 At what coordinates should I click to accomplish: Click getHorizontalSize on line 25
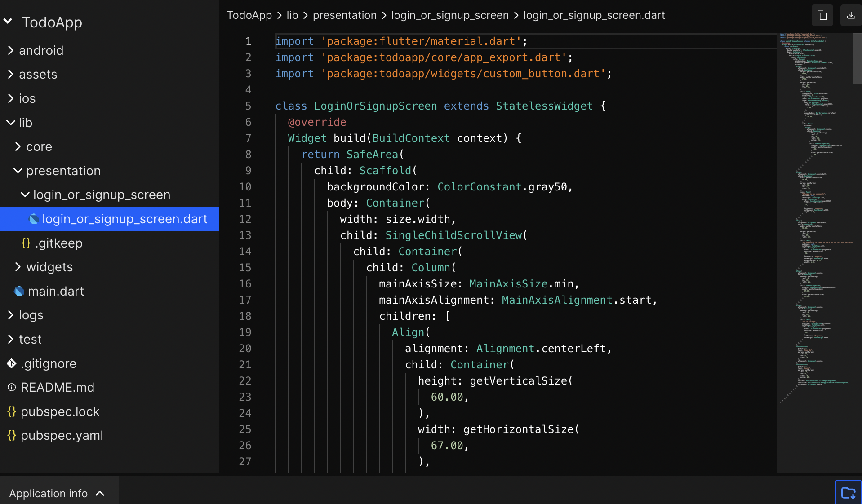tap(518, 429)
